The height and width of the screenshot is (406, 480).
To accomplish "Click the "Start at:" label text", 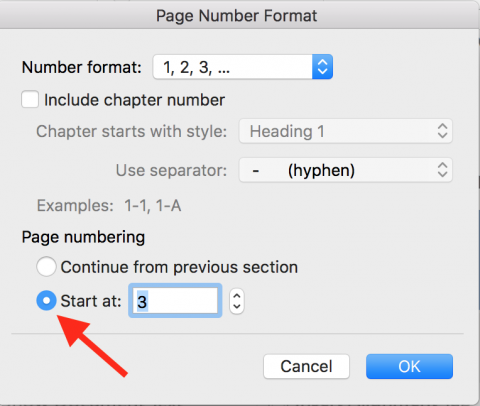I will (x=91, y=301).
